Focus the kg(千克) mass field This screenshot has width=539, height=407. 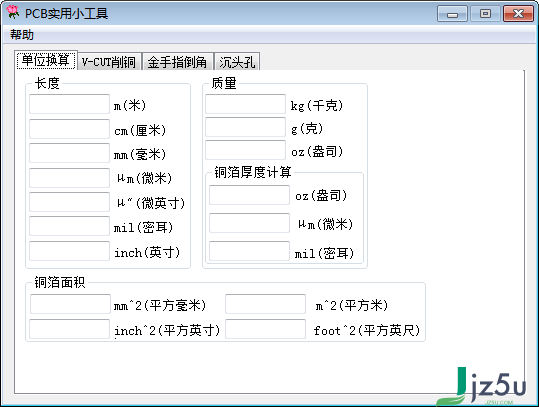(x=245, y=104)
